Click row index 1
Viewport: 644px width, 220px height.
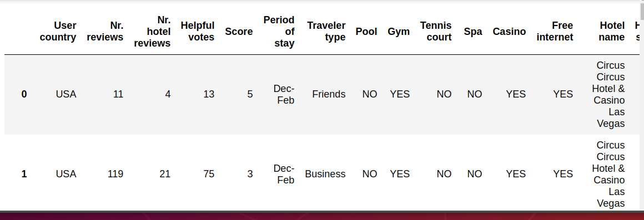point(24,174)
